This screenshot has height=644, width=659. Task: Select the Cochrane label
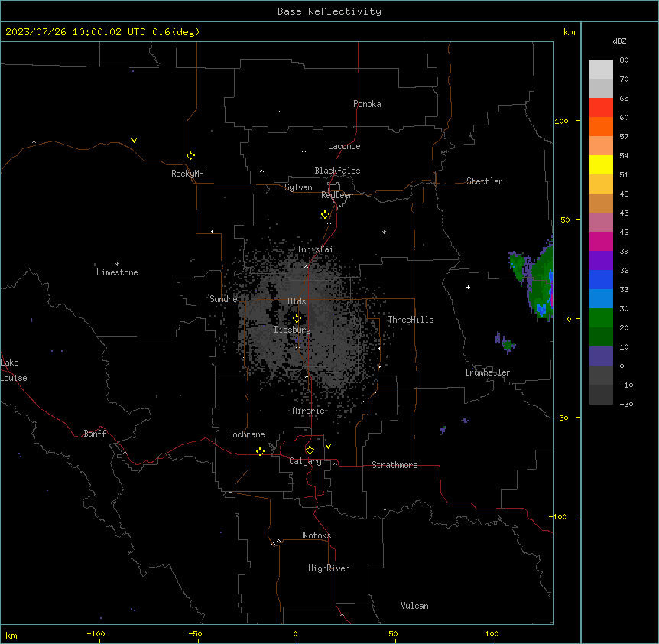pos(246,434)
